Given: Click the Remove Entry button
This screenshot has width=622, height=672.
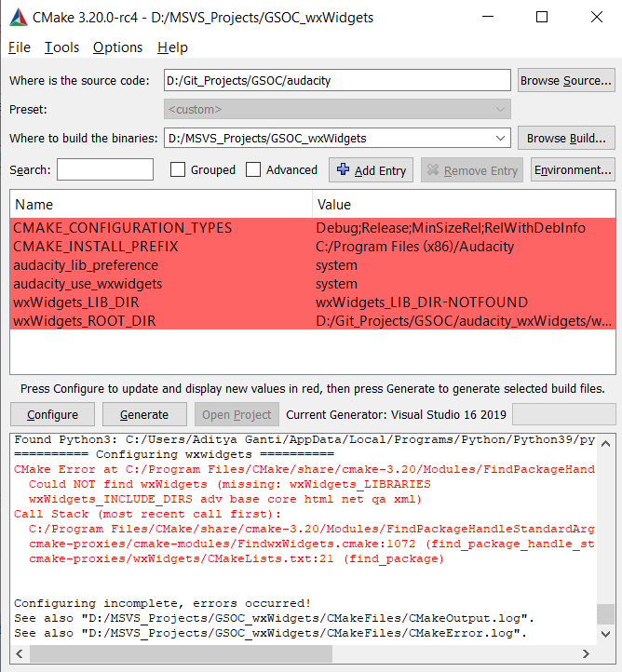Looking at the screenshot, I should (471, 170).
